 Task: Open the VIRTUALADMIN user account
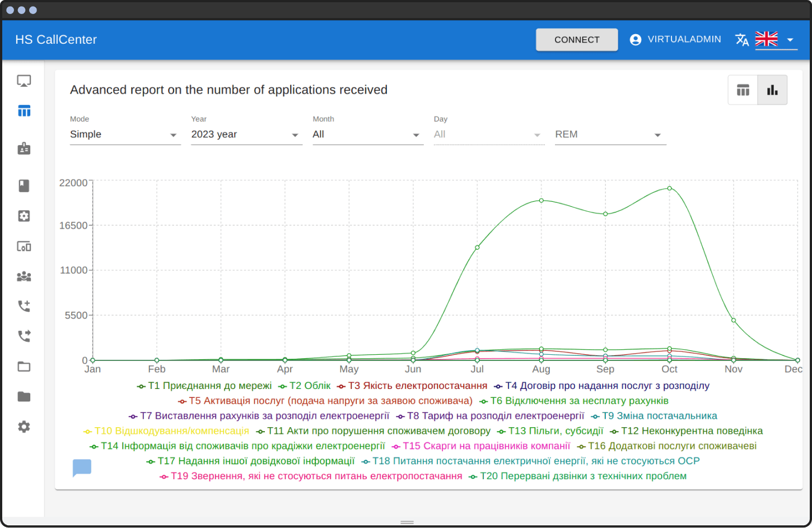coord(675,40)
